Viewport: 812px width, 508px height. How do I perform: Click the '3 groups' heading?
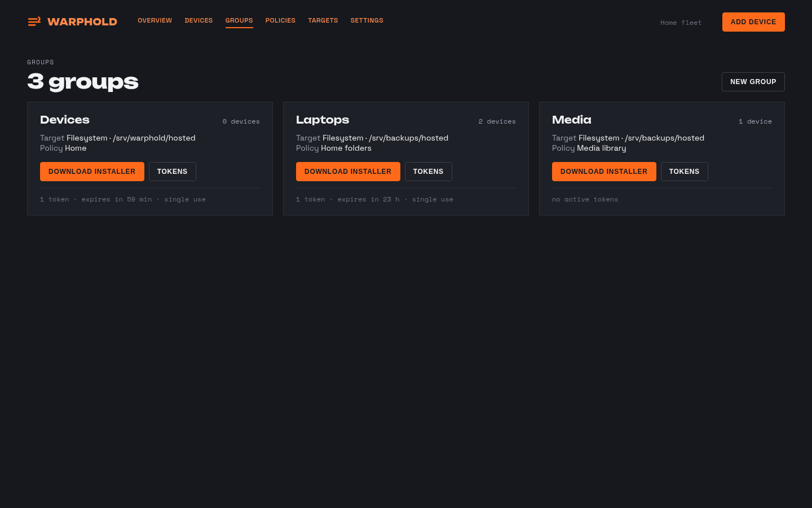[83, 82]
